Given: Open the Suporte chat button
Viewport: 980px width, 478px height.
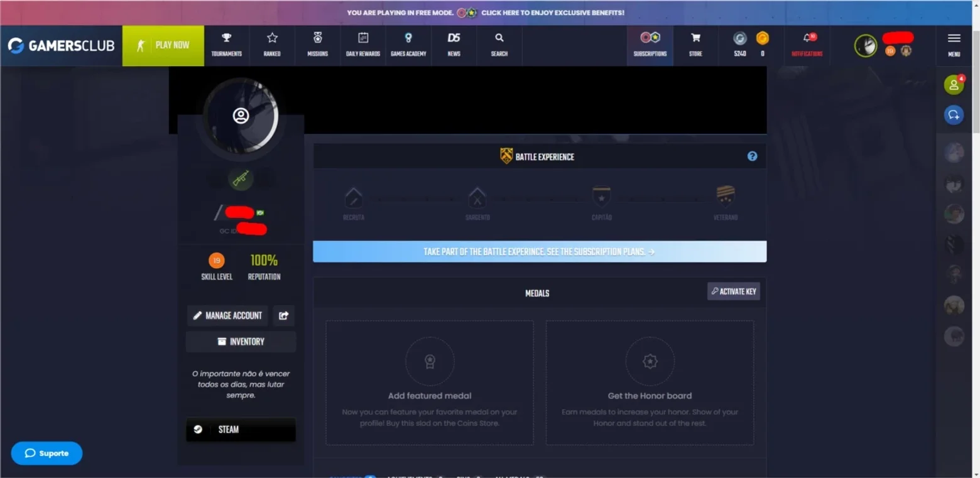Looking at the screenshot, I should click(46, 454).
